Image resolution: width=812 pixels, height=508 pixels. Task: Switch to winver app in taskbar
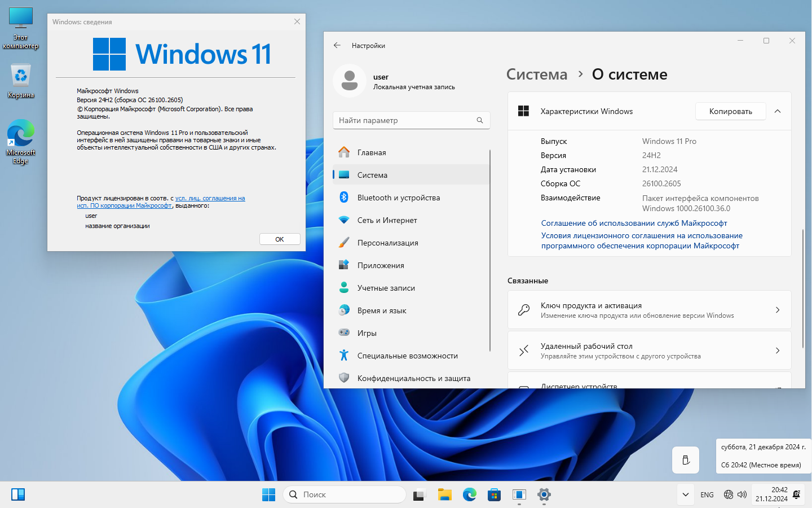pyautogui.click(x=519, y=494)
